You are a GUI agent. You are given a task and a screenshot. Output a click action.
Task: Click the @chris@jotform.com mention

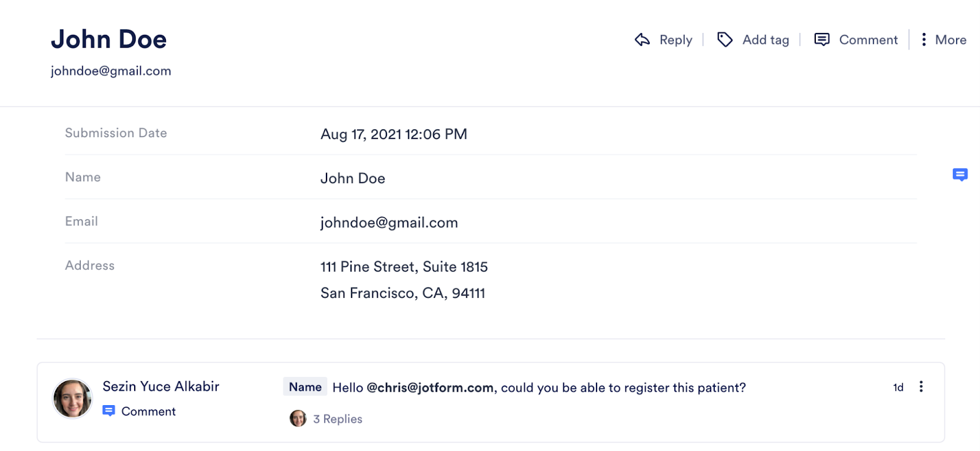tap(430, 387)
